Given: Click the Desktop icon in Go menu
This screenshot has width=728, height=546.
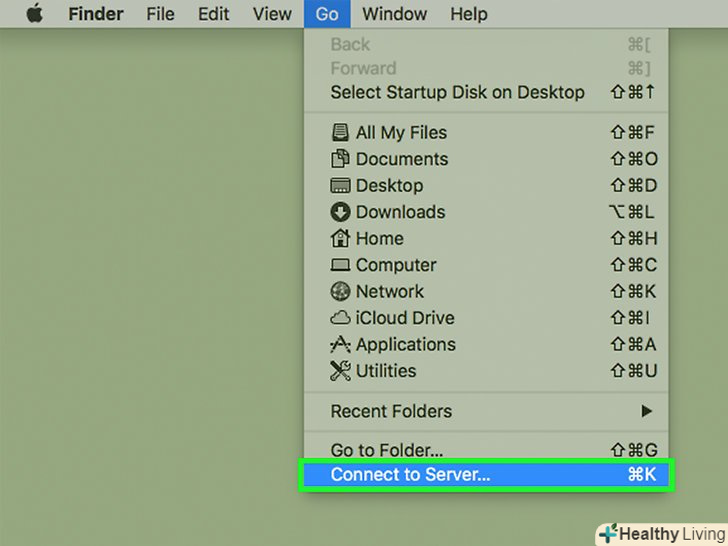Looking at the screenshot, I should click(340, 186).
